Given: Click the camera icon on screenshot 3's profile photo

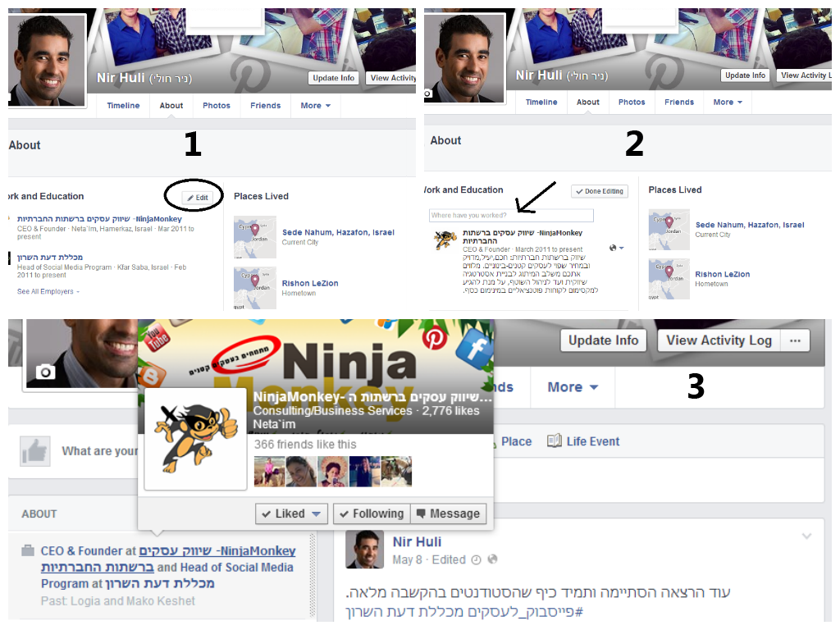Looking at the screenshot, I should (x=45, y=372).
